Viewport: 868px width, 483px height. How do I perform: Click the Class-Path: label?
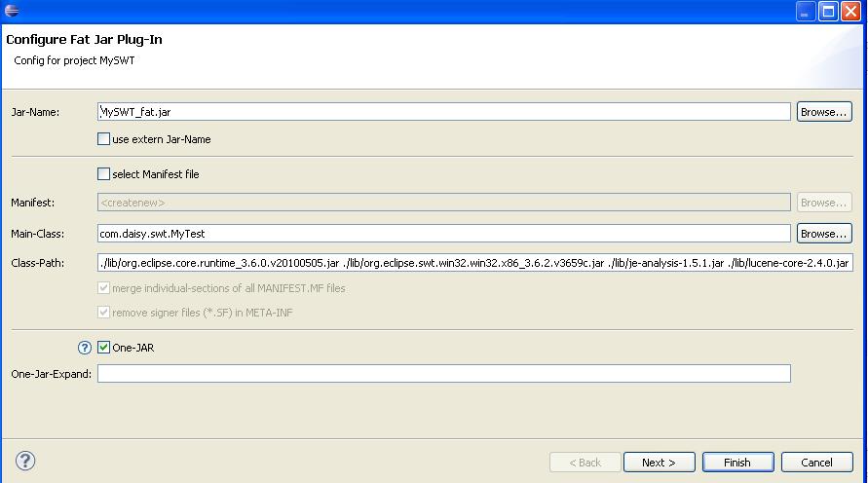[x=38, y=263]
